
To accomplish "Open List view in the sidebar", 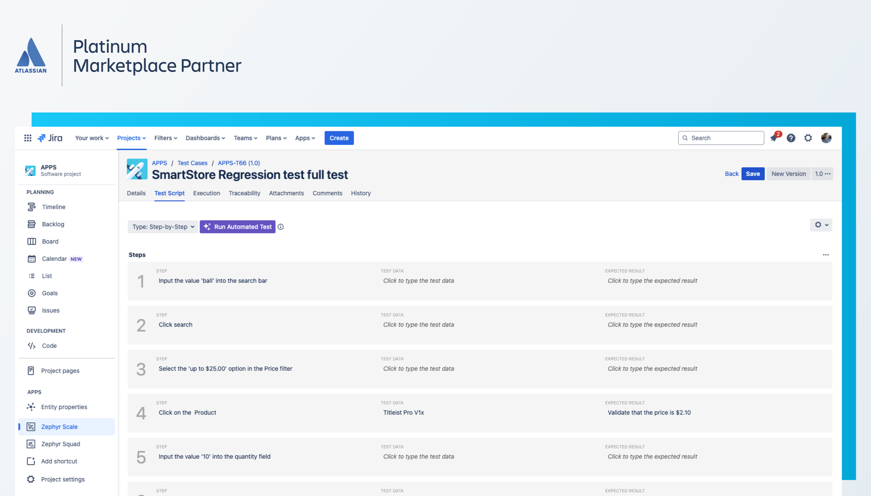I will (47, 275).
